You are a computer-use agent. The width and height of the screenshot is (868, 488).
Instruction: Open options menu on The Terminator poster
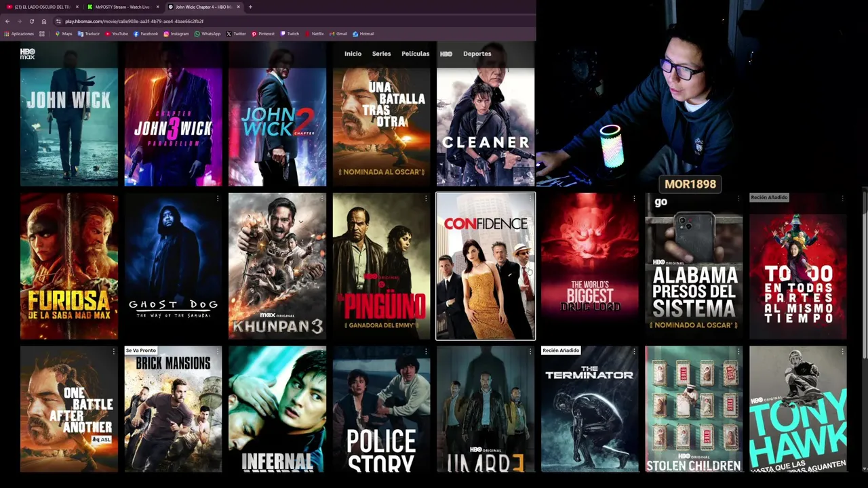tap(634, 352)
